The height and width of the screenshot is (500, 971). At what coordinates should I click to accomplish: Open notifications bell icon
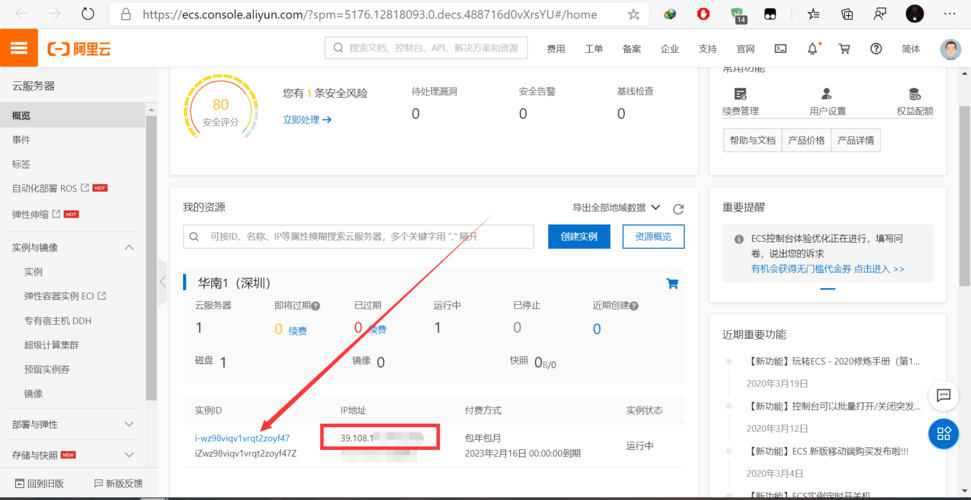(x=812, y=49)
